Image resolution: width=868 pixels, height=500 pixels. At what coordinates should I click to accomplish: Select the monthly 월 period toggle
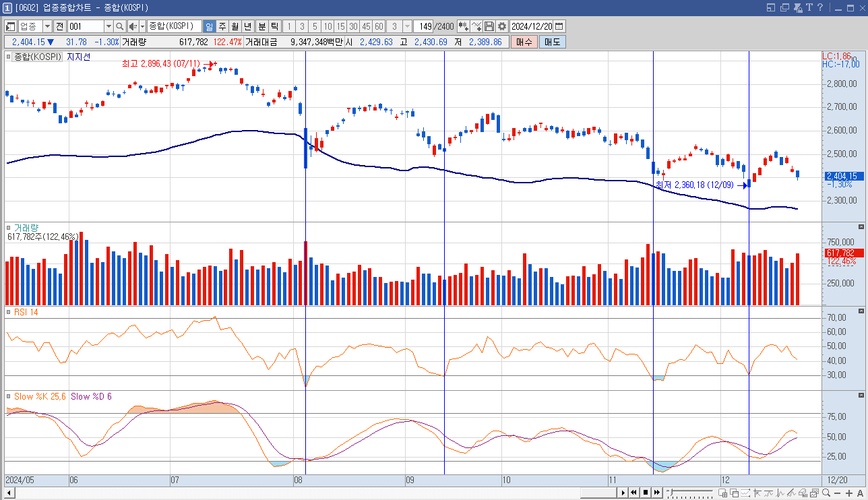pyautogui.click(x=235, y=26)
